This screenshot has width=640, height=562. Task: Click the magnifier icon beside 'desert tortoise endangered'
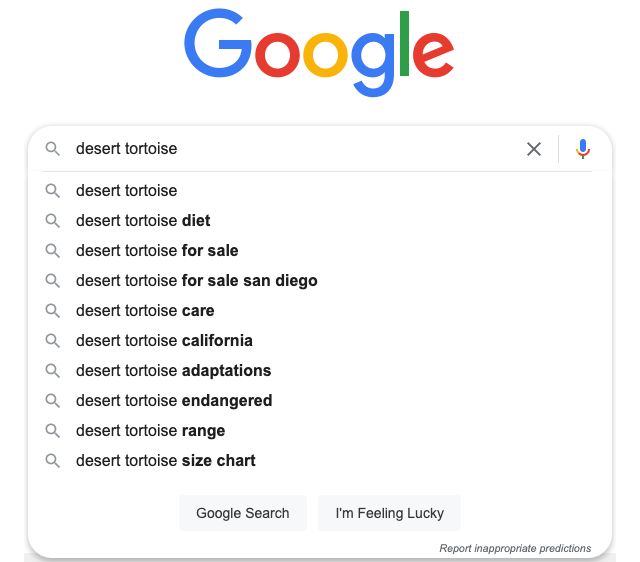53,401
